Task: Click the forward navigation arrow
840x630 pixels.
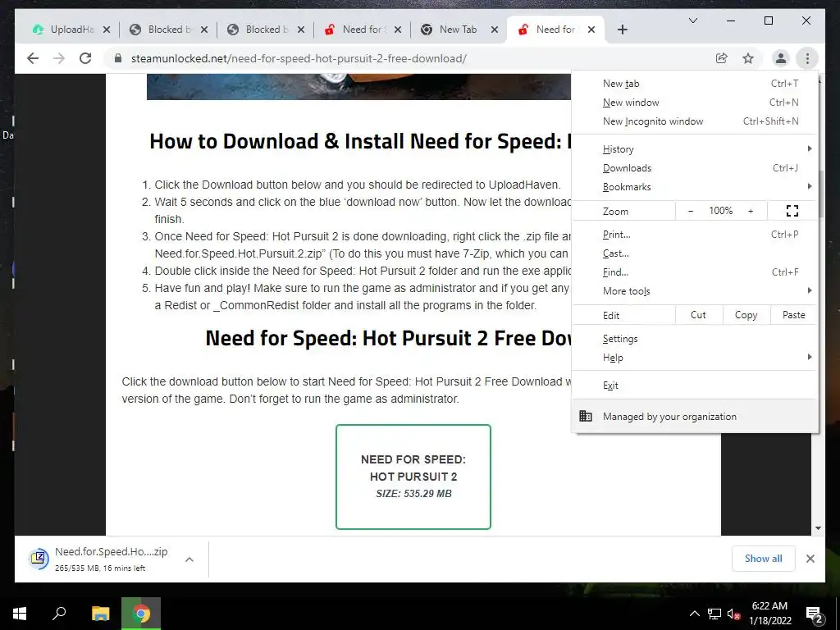Action: (59, 58)
